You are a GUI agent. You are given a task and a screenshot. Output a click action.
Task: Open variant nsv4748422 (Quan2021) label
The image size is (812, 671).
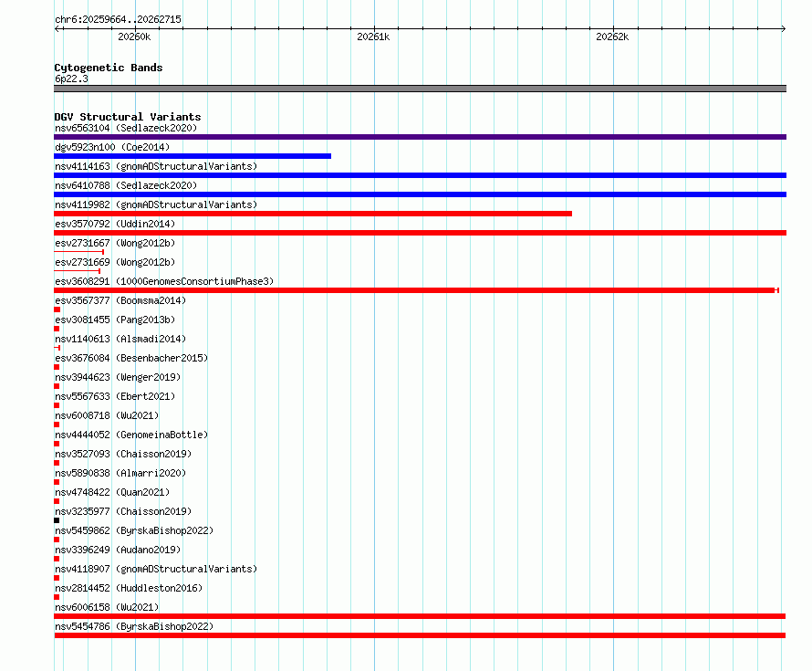pos(112,492)
